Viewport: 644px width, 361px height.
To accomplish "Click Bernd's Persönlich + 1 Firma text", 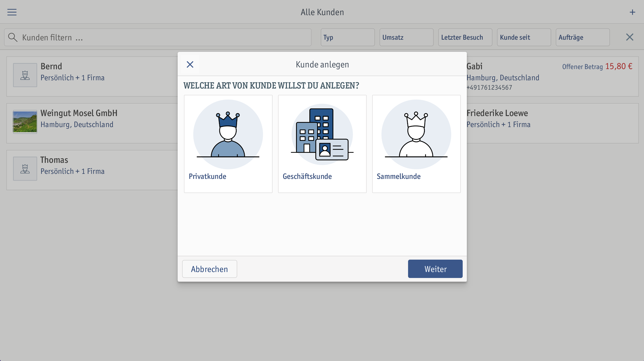I will 73,78.
